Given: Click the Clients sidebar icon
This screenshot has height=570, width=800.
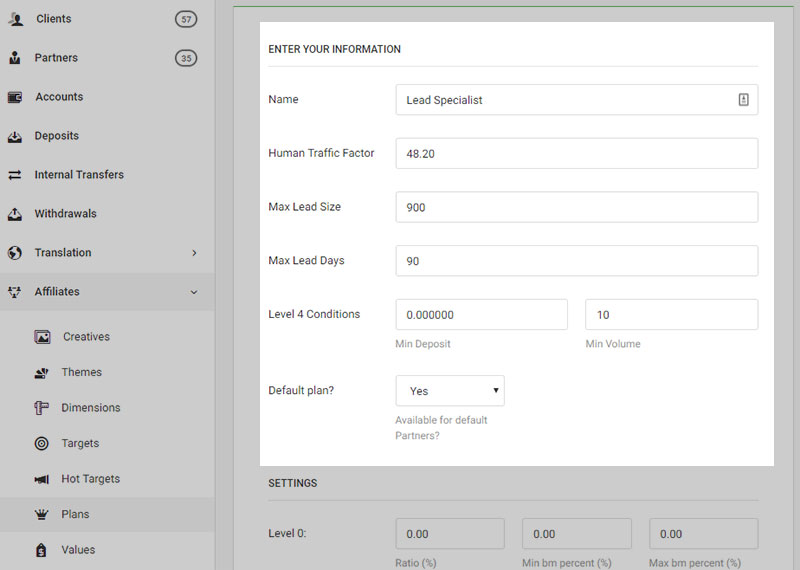Looking at the screenshot, I should (x=15, y=19).
